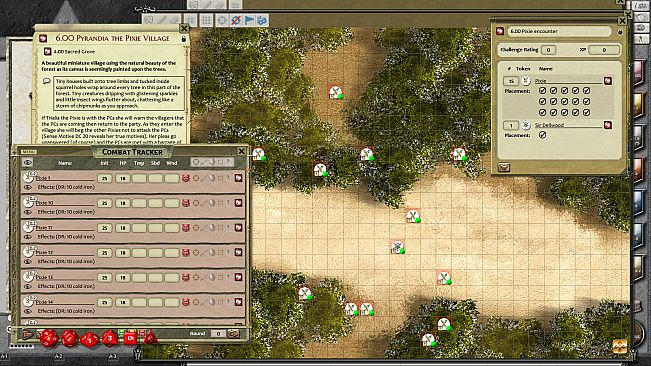
Task: Click the link icon beside Pyrandia title
Action: pyautogui.click(x=43, y=38)
